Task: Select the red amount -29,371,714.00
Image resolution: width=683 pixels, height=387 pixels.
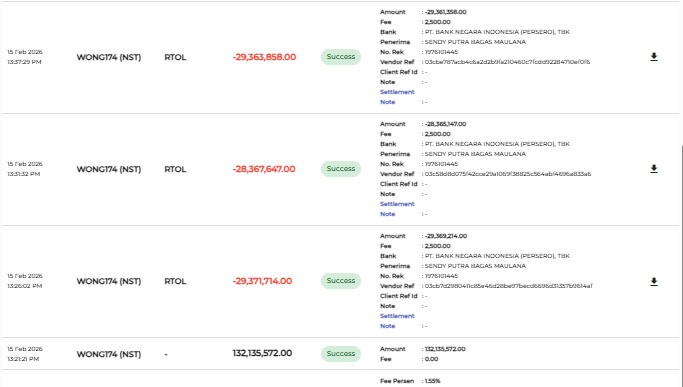Action: click(262, 281)
